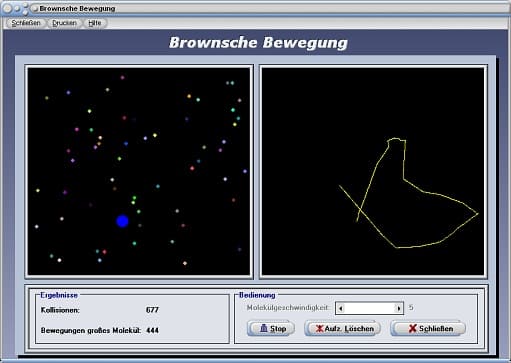Click the Molekülgeschwindigkeit label
Image resolution: width=511 pixels, height=363 pixels.
pos(288,308)
